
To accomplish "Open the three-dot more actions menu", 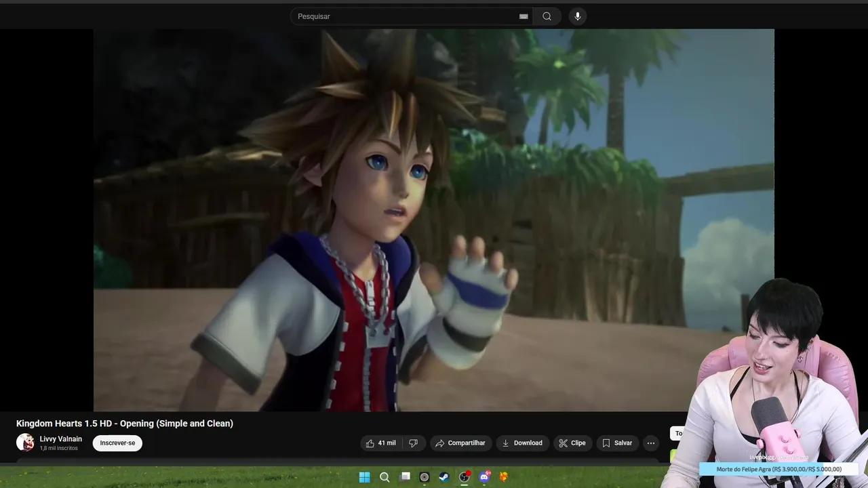I will [x=651, y=443].
